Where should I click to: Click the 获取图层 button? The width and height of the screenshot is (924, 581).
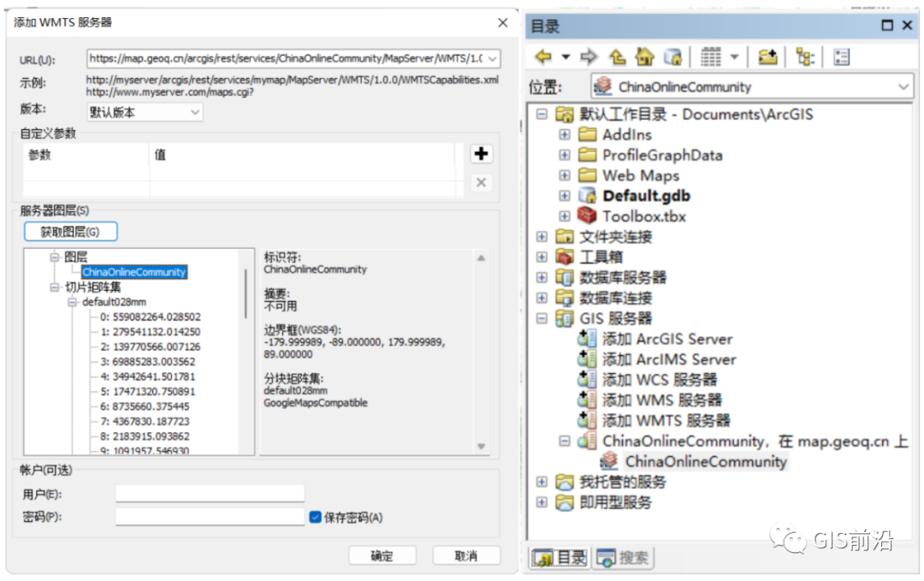(x=70, y=232)
